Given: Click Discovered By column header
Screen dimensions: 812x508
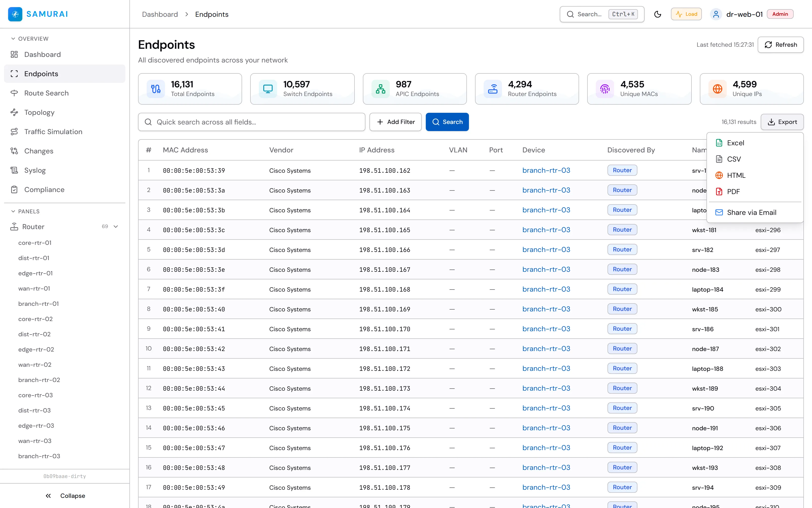Looking at the screenshot, I should point(631,150).
